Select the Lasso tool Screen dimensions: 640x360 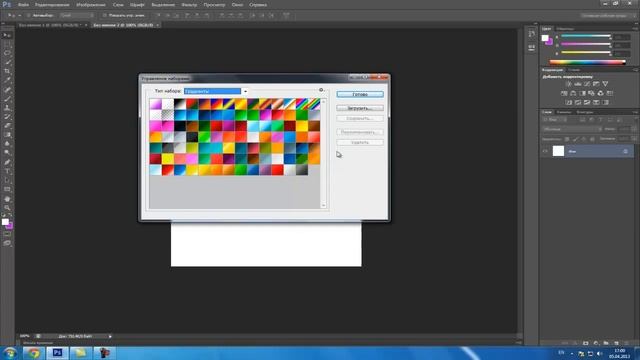[x=7, y=53]
